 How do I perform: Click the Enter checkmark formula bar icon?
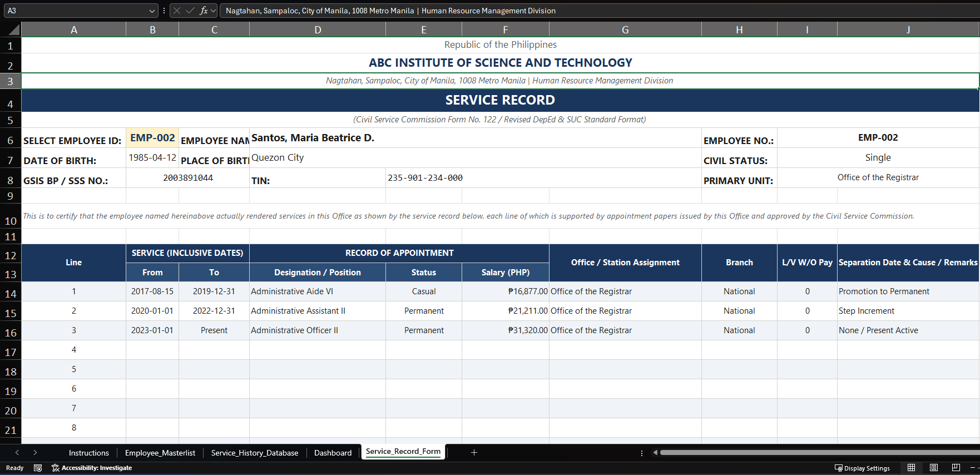[x=190, y=11]
